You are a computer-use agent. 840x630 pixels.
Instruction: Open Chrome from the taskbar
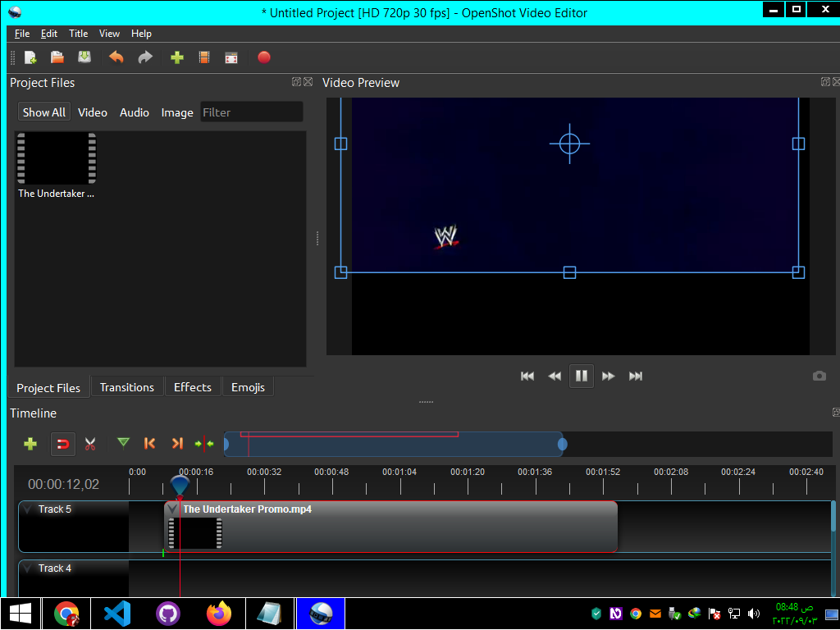coord(66,614)
